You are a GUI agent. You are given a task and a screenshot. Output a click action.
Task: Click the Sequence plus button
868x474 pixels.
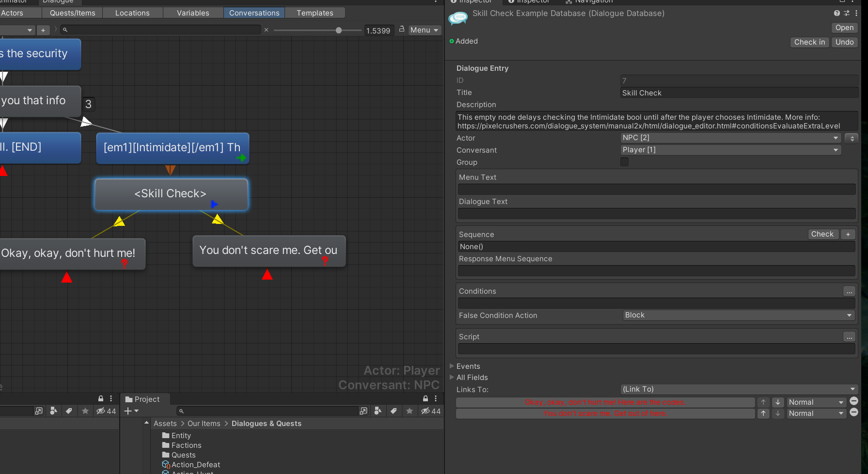click(x=848, y=234)
